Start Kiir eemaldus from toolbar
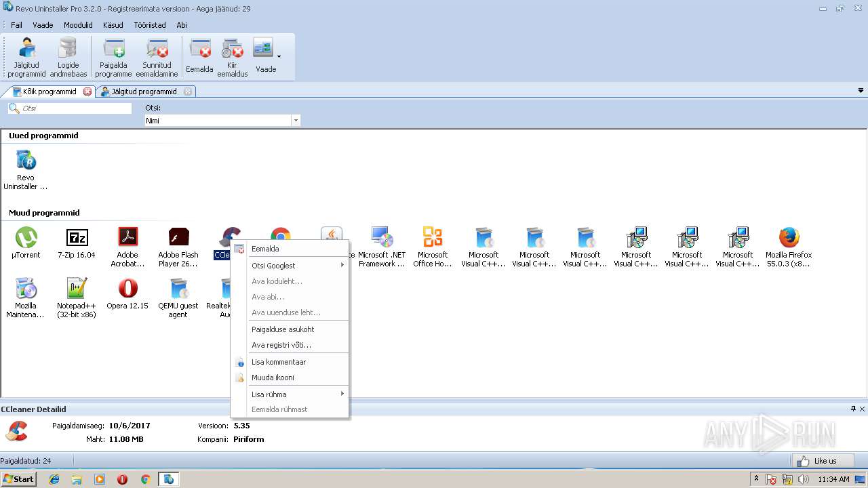The width and height of the screenshot is (868, 488). (232, 58)
